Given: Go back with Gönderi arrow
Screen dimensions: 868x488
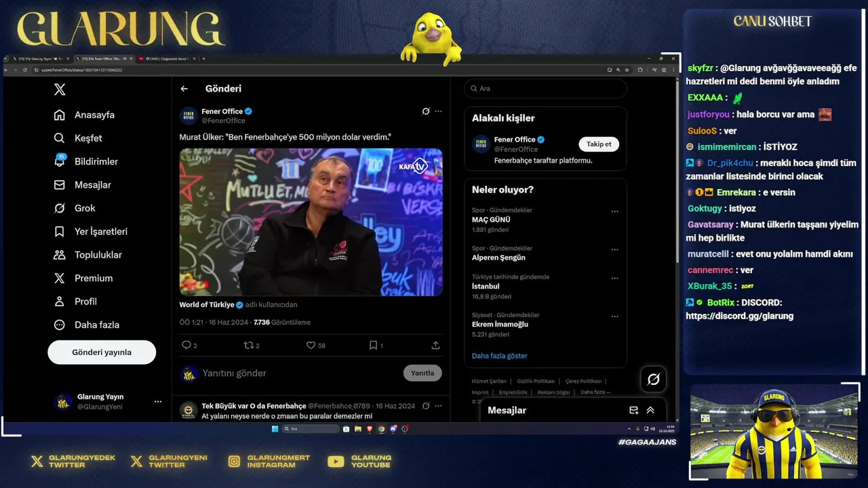Looking at the screenshot, I should pos(184,89).
